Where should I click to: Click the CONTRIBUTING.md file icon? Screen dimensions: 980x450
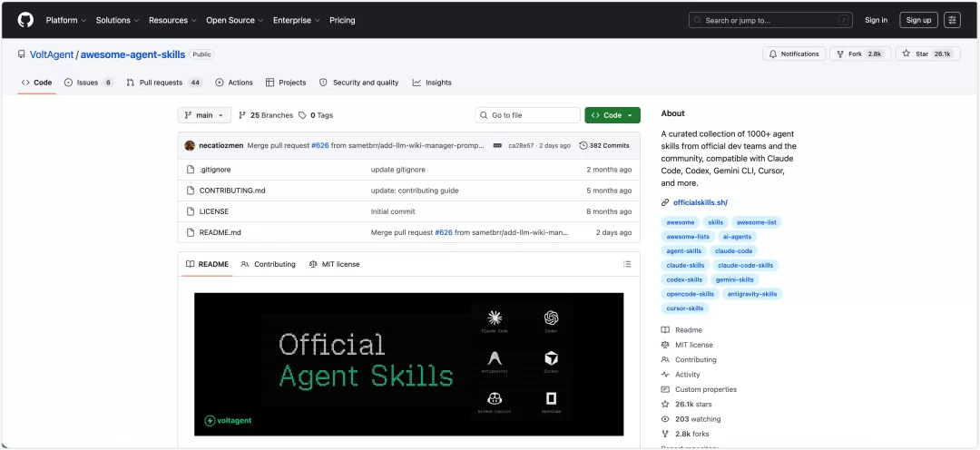(191, 191)
